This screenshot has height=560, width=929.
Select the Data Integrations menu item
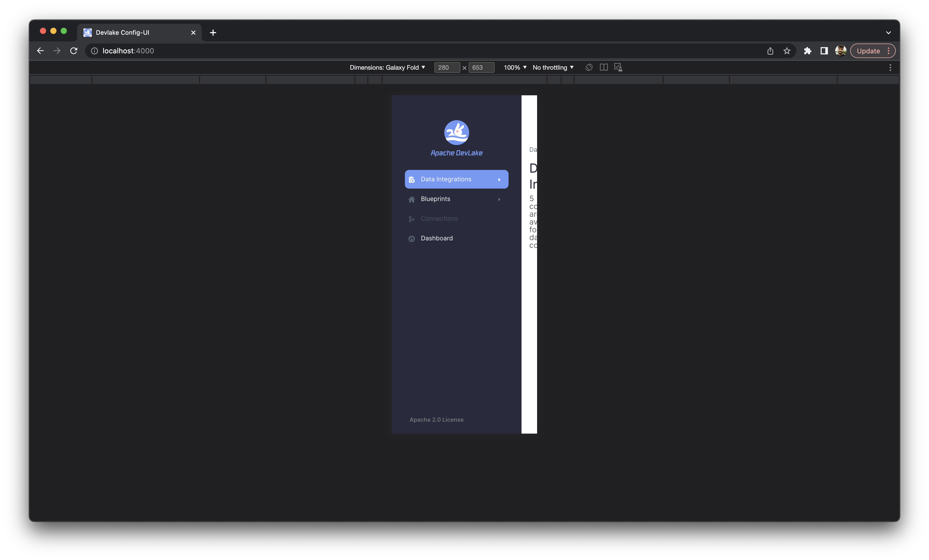pos(446,180)
